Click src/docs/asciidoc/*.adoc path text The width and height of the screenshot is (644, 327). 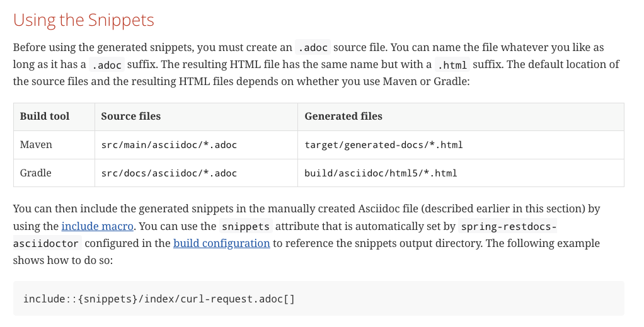[x=170, y=173]
